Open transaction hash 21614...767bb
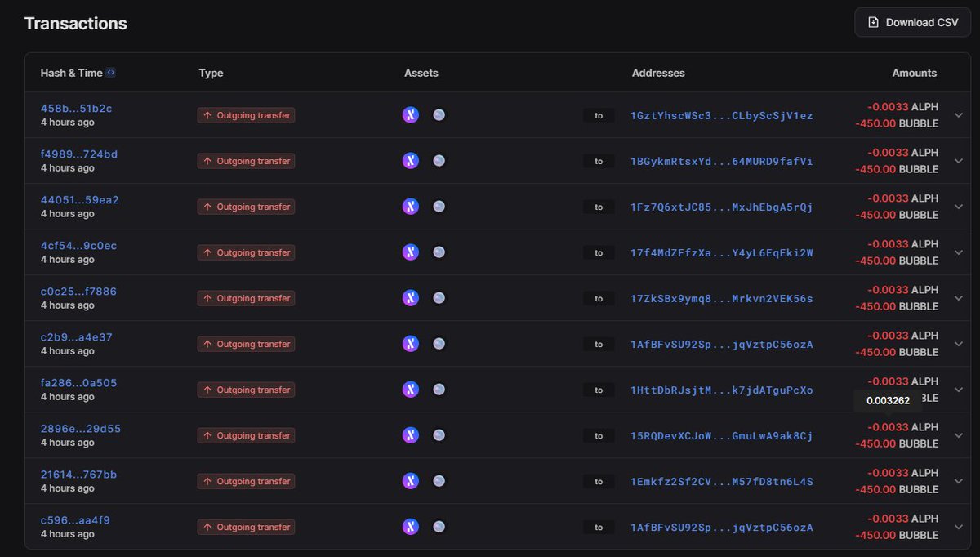This screenshot has height=557, width=980. coord(78,475)
